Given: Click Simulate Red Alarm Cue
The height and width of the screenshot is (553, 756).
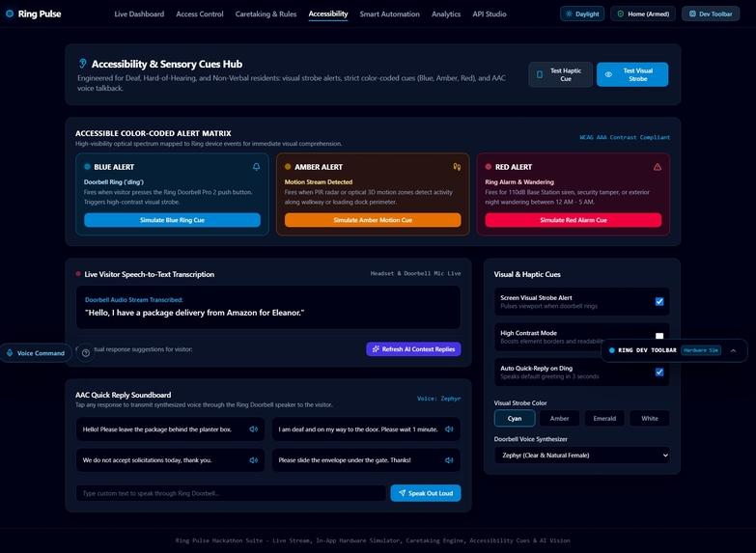Looking at the screenshot, I should click(x=574, y=220).
